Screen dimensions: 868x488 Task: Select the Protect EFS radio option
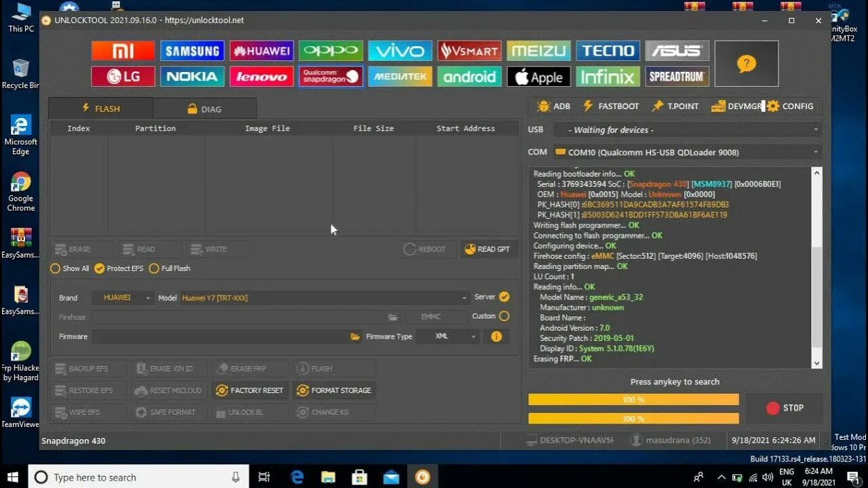pyautogui.click(x=119, y=268)
